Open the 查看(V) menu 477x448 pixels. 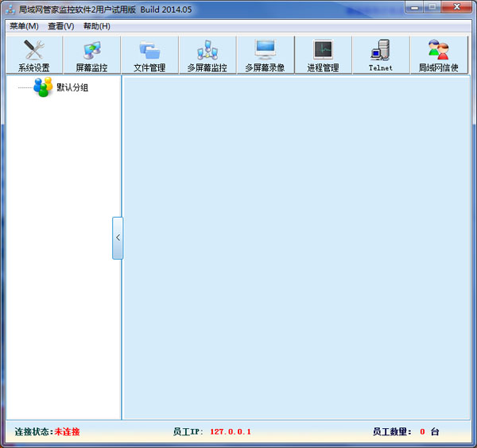point(60,26)
